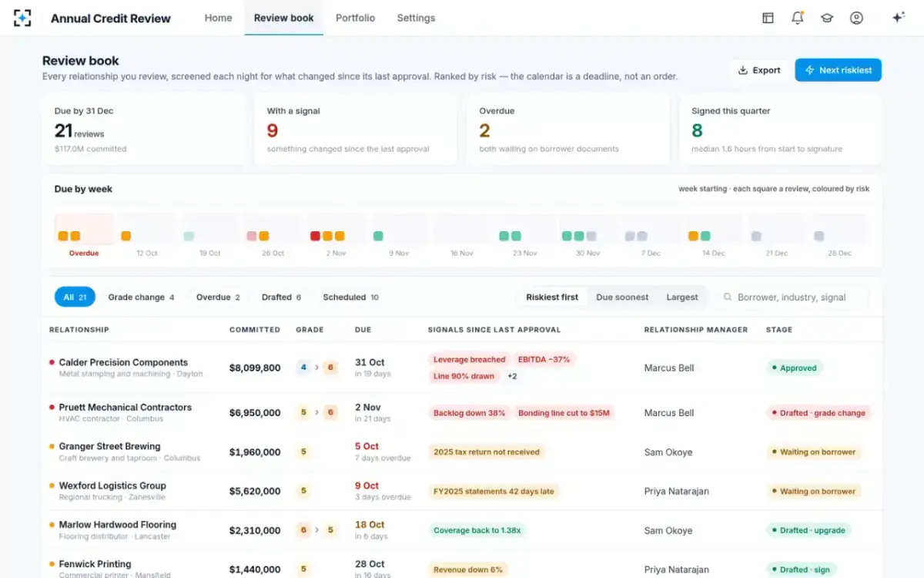Show All 21 reviews filter

coord(75,297)
